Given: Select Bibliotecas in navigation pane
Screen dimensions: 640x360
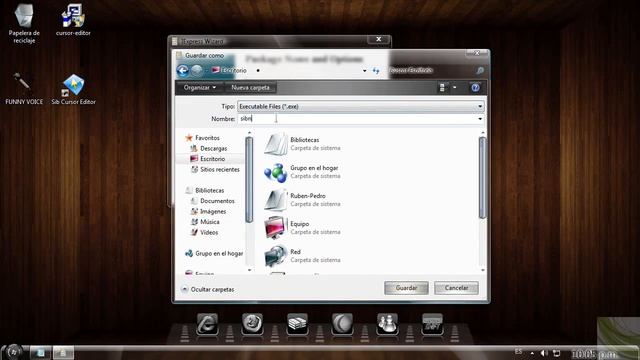Looking at the screenshot, I should 209,191.
